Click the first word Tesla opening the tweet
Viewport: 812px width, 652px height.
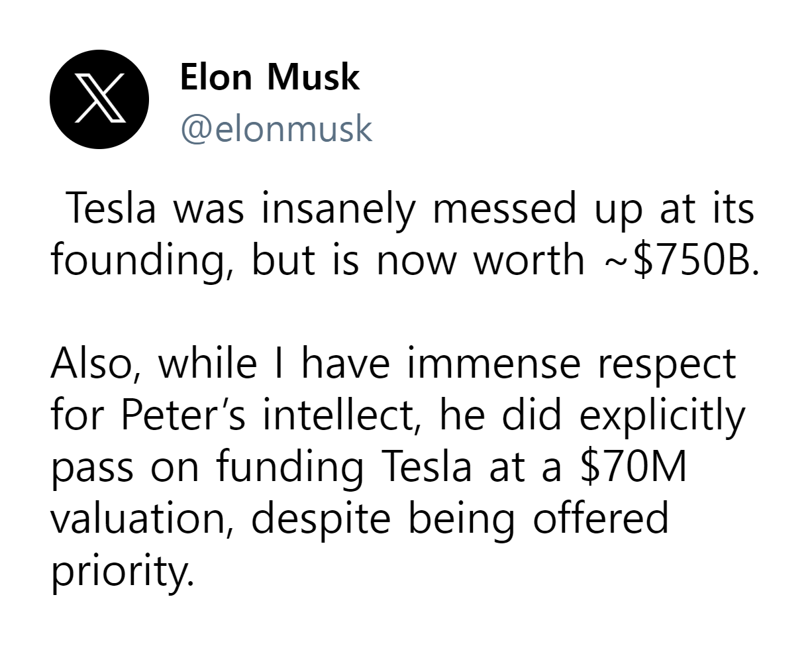[x=111, y=207]
